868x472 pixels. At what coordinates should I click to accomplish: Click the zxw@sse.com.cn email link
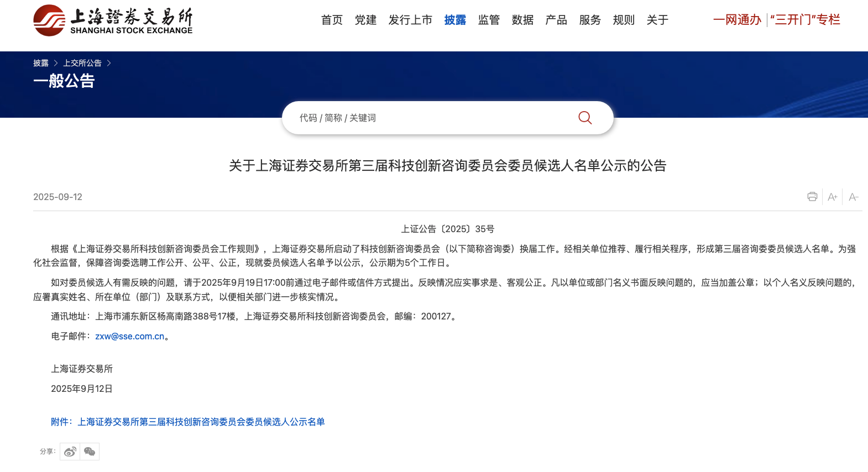(130, 336)
